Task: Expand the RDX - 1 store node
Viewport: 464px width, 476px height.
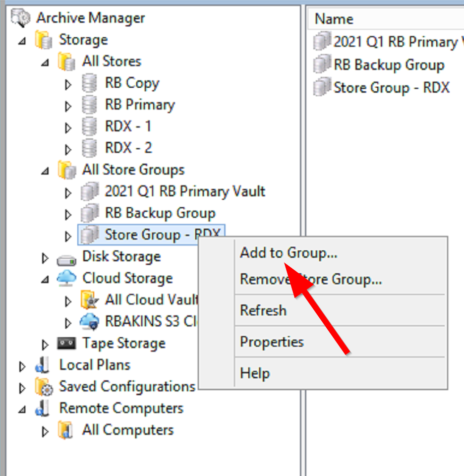Action: [68, 128]
